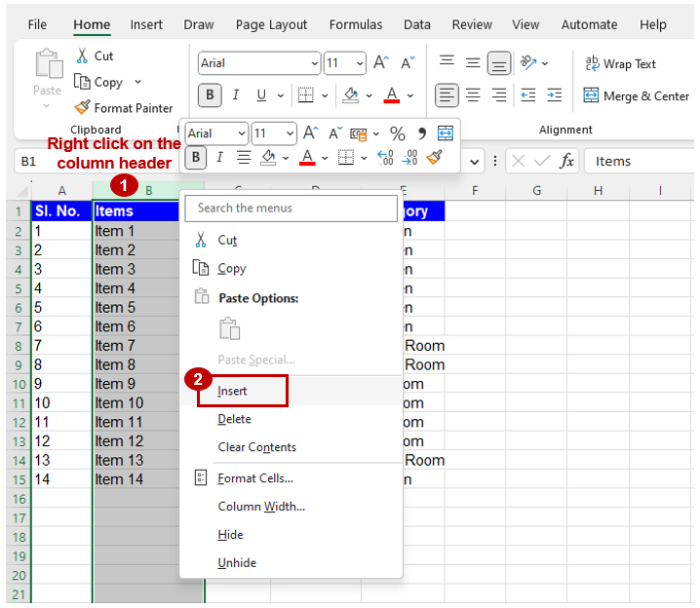Click the mini toolbar Accounting Format icon
Viewport: 700px width, 608px height.
click(x=359, y=133)
